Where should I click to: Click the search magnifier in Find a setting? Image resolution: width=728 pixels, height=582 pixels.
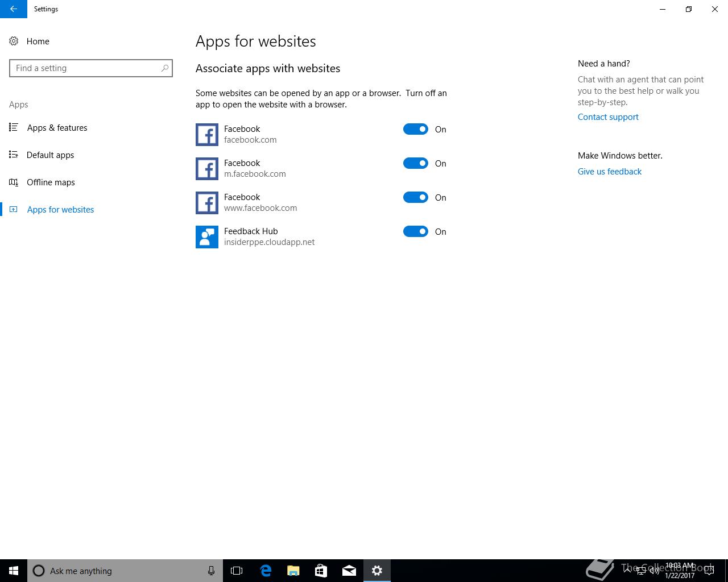point(165,68)
